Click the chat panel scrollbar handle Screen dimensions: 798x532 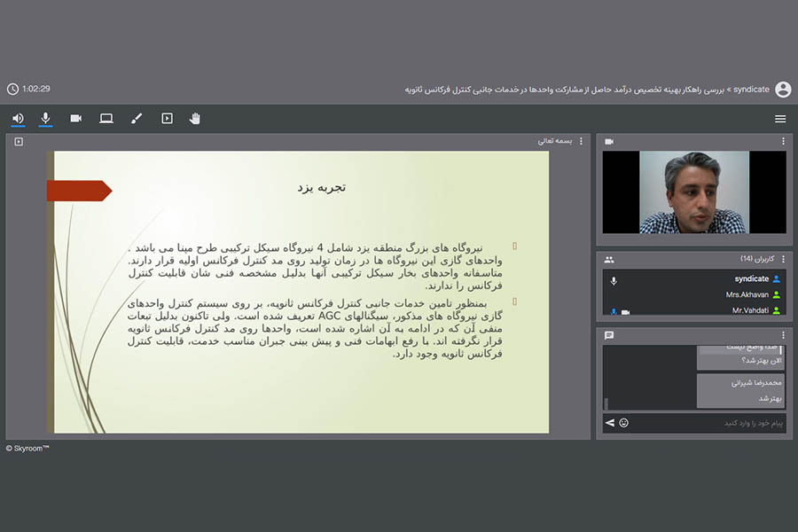606,403
